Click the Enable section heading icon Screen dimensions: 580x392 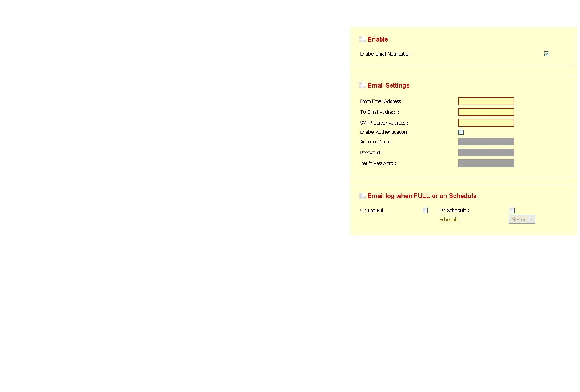point(363,40)
